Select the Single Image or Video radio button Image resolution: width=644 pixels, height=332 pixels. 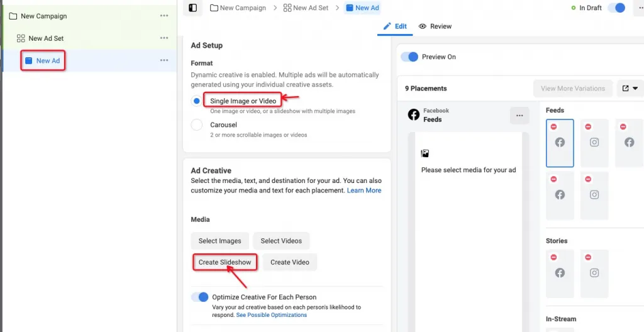[x=197, y=101]
